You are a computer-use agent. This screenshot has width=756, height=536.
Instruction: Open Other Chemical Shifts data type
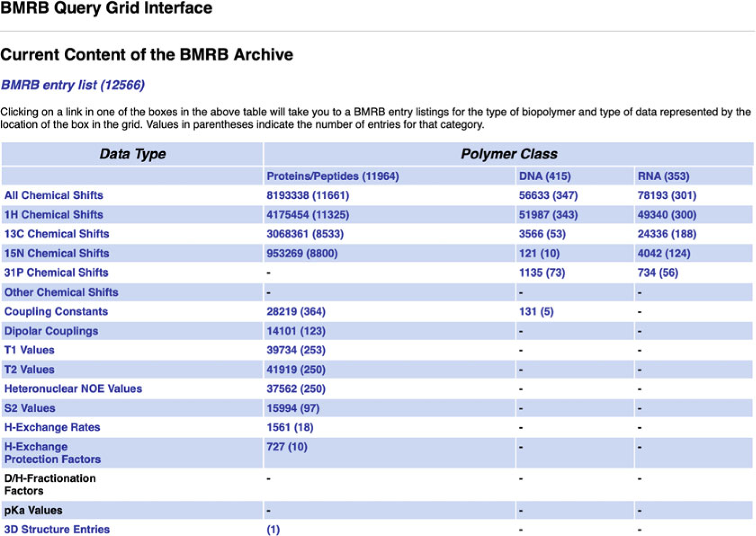(x=61, y=292)
